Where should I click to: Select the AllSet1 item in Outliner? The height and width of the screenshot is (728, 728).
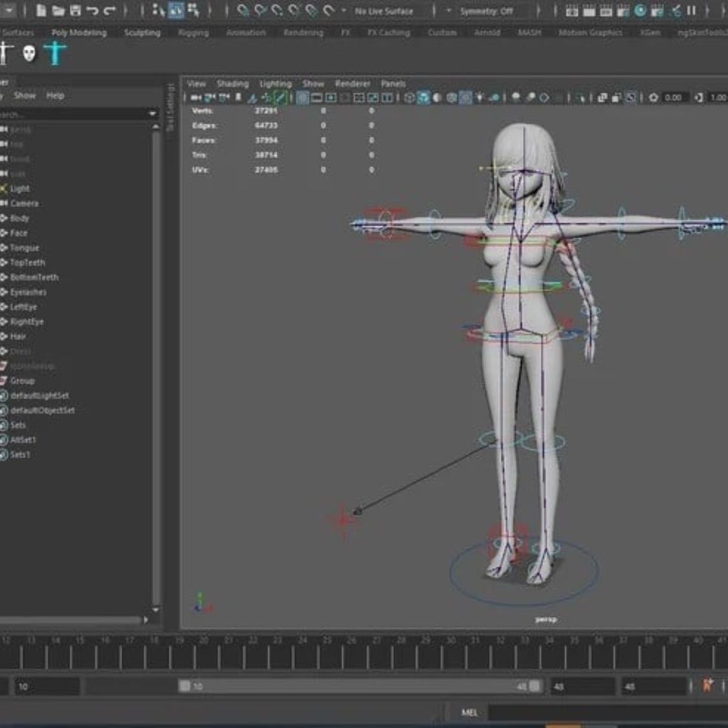[23, 439]
